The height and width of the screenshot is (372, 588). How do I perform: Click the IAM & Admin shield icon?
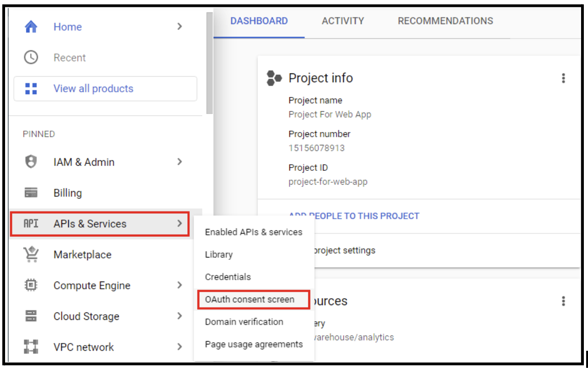click(30, 162)
